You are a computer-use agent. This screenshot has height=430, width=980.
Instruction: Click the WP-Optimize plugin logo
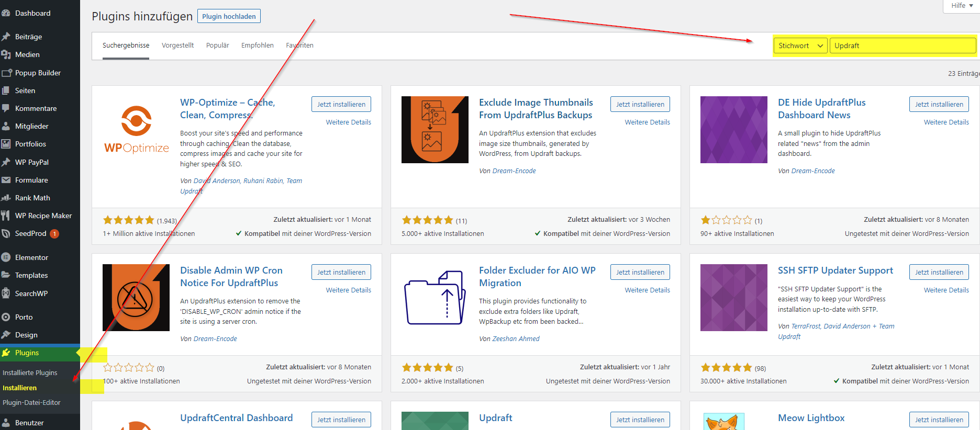(136, 130)
